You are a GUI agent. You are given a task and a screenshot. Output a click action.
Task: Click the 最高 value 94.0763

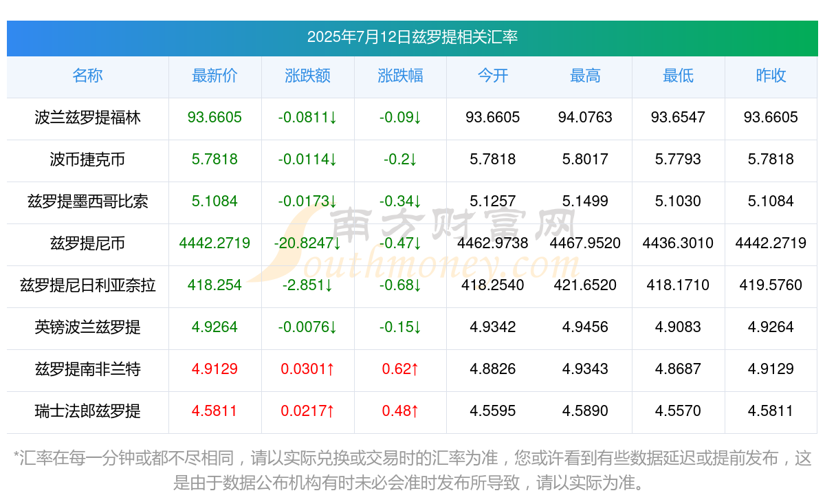coord(585,118)
